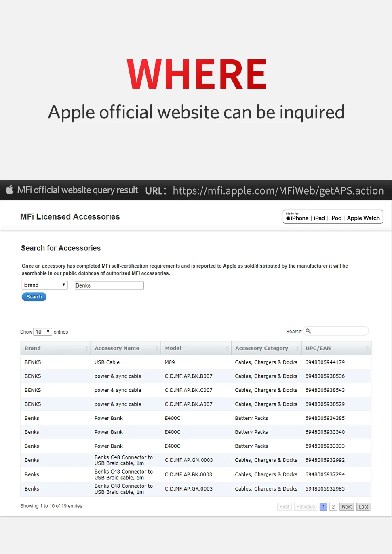Sort by the UPC/EAN column arrows

pyautogui.click(x=367, y=348)
